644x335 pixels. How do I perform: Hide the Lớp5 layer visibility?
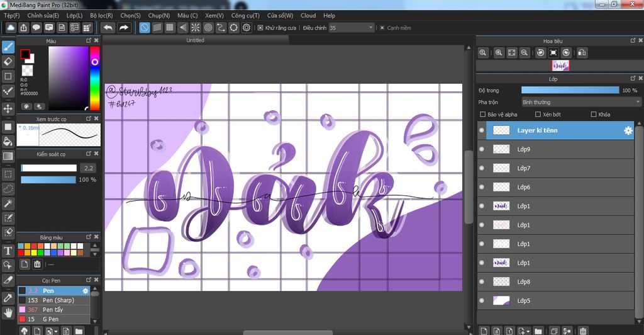[x=482, y=300]
